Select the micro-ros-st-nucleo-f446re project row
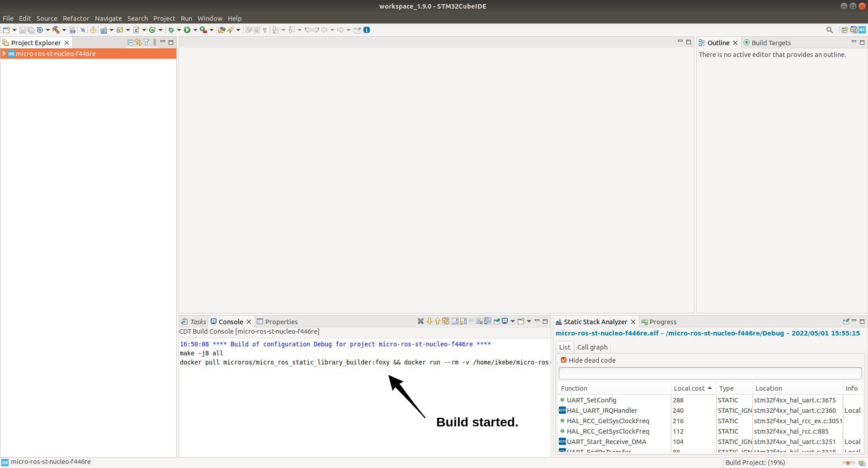868x468 pixels. click(88, 53)
